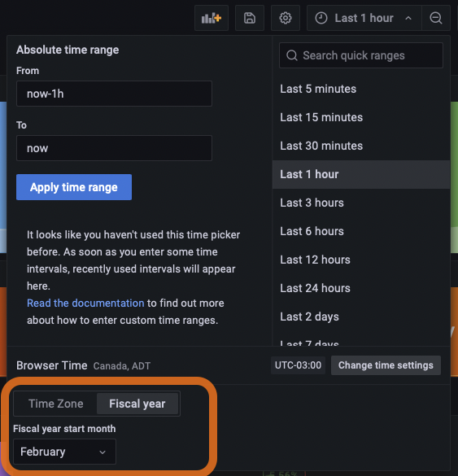This screenshot has height=476, width=458.
Task: Focus the To time input field
Action: click(114, 148)
